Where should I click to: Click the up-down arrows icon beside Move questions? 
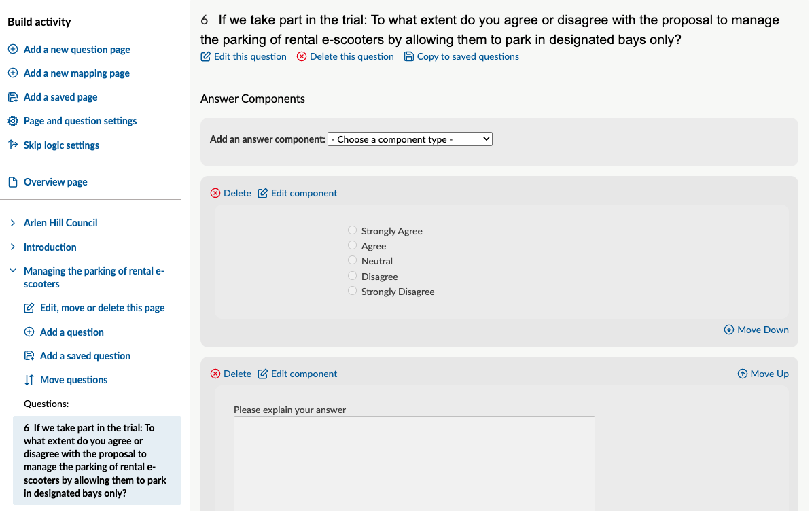29,379
